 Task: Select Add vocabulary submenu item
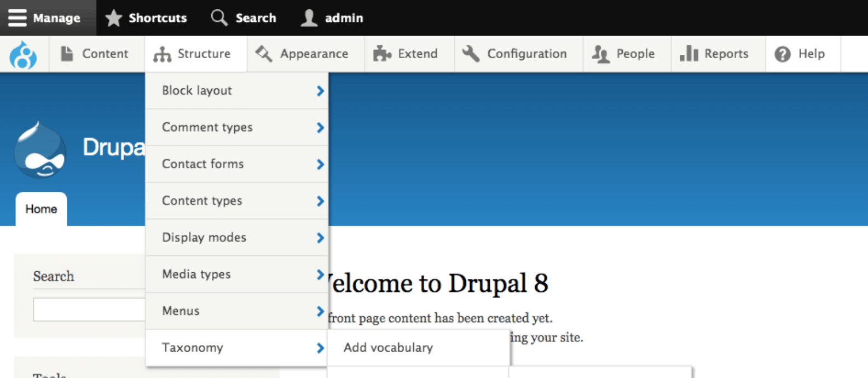[418, 347]
